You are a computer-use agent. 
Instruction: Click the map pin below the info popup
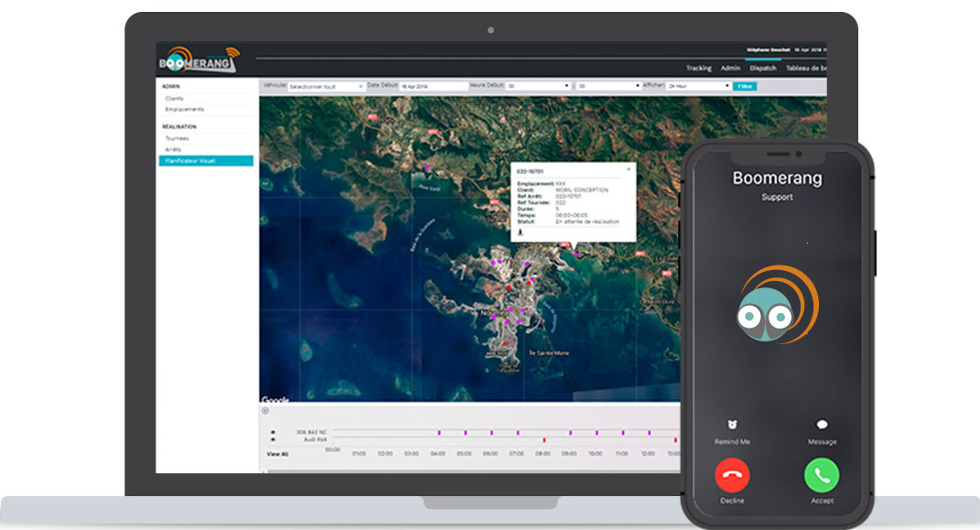pyautogui.click(x=576, y=254)
